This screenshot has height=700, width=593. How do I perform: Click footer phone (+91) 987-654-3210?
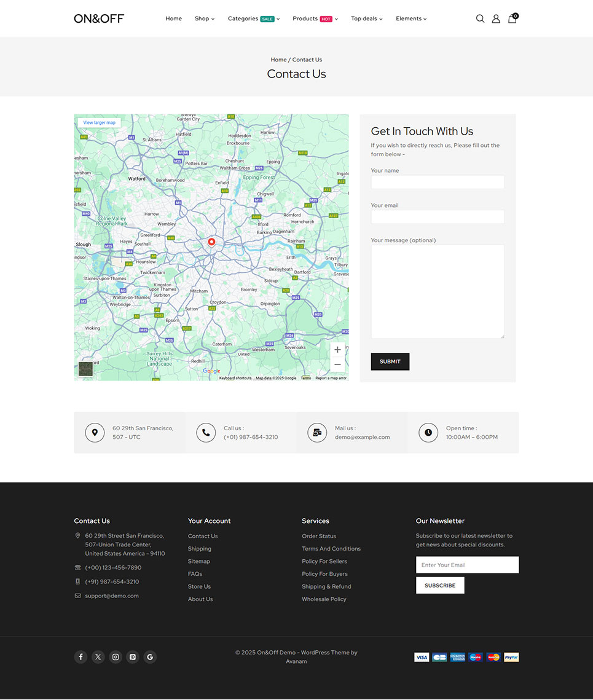[112, 582]
